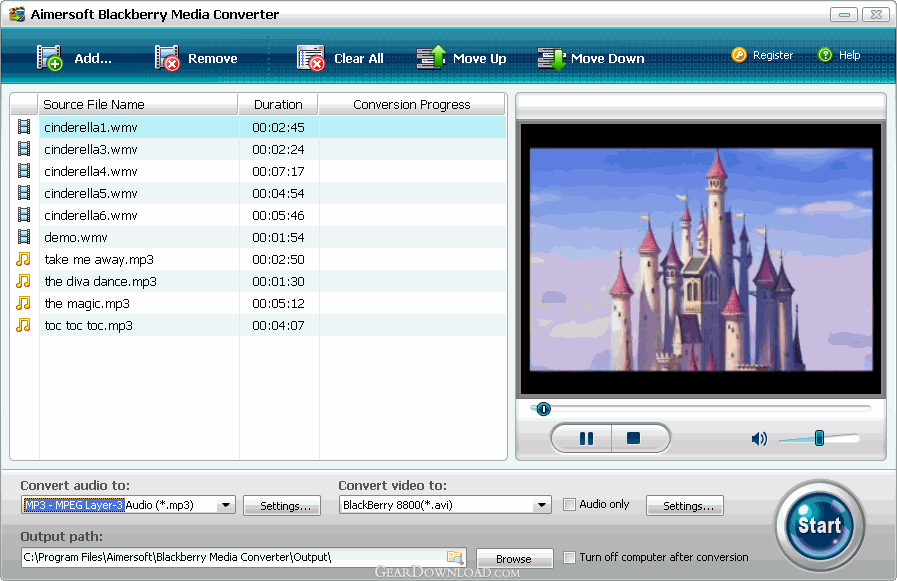Click the castle video preview
This screenshot has width=897, height=581.
pyautogui.click(x=701, y=259)
